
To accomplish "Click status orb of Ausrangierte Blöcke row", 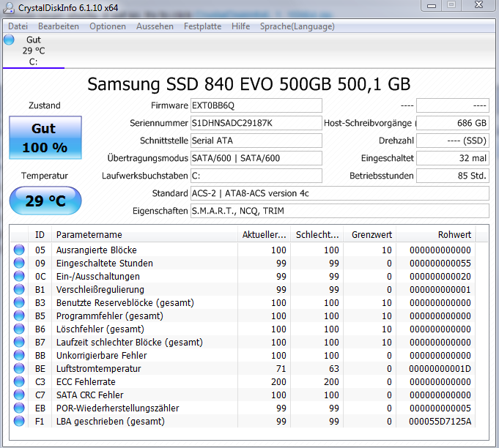I will coord(19,250).
